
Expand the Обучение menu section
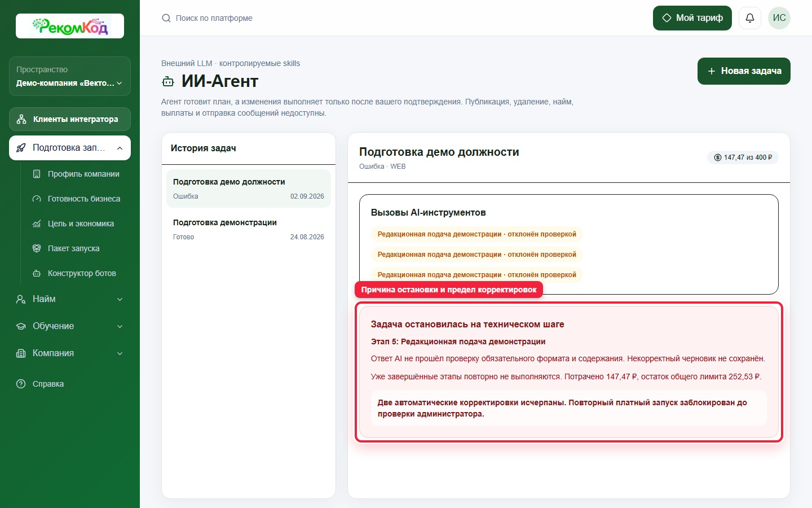coord(70,326)
